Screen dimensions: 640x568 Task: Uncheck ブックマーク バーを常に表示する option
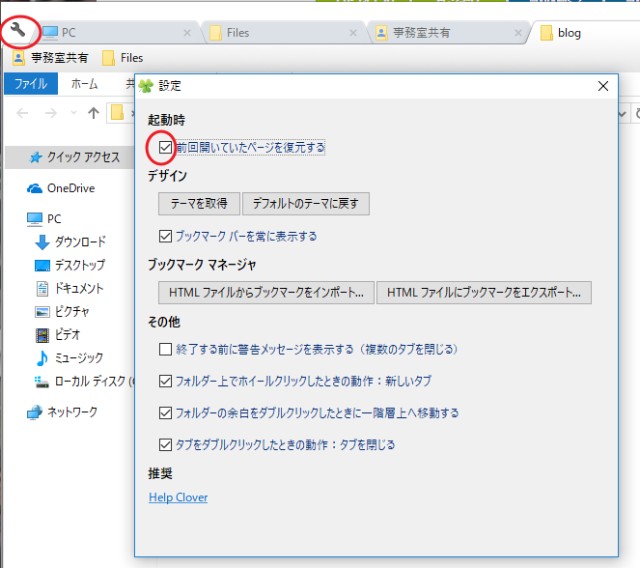click(166, 237)
